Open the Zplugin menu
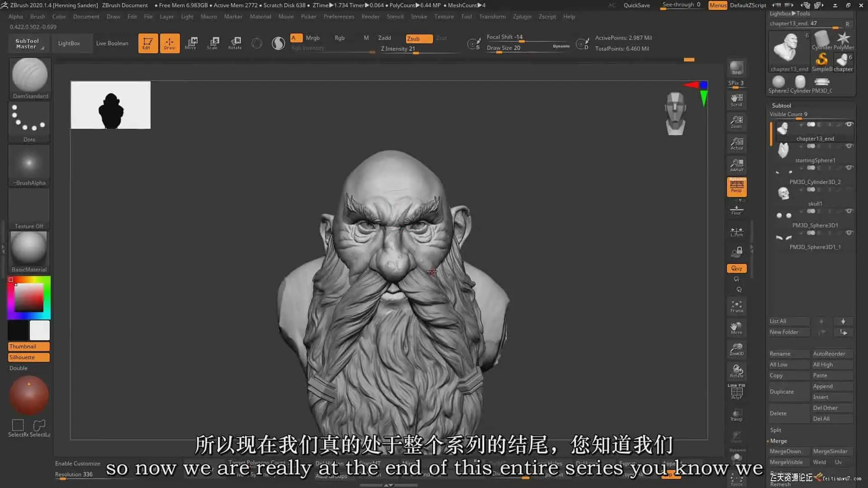868x488 pixels. [522, 17]
